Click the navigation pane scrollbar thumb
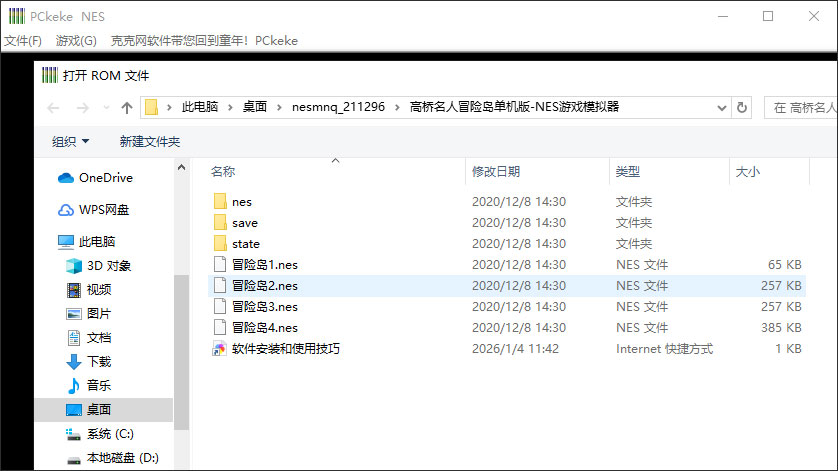Viewport: 838px width, 471px height. point(182,353)
